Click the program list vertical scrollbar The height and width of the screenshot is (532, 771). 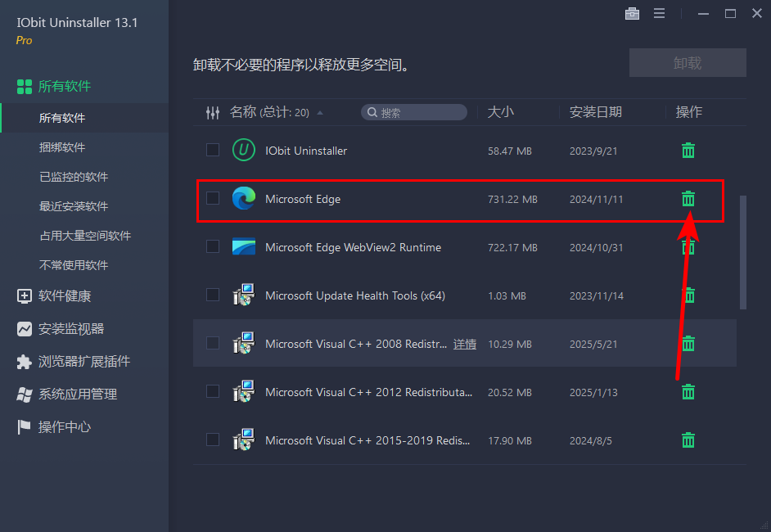coord(743,253)
